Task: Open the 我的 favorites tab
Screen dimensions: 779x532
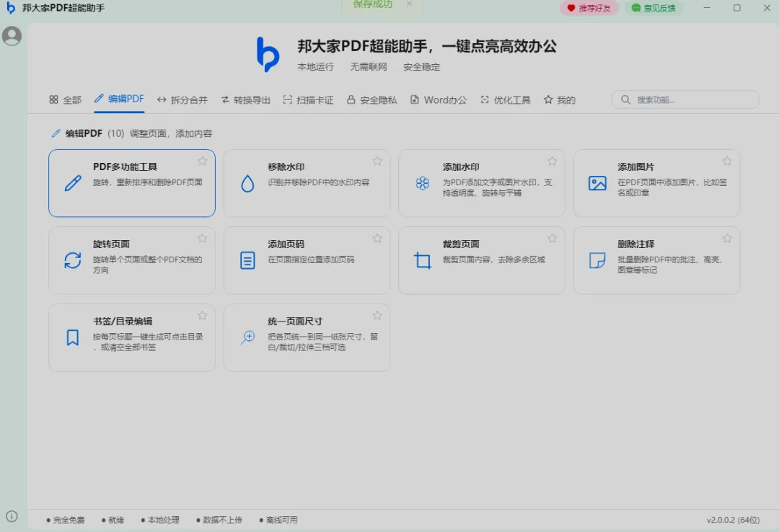Action: tap(560, 100)
